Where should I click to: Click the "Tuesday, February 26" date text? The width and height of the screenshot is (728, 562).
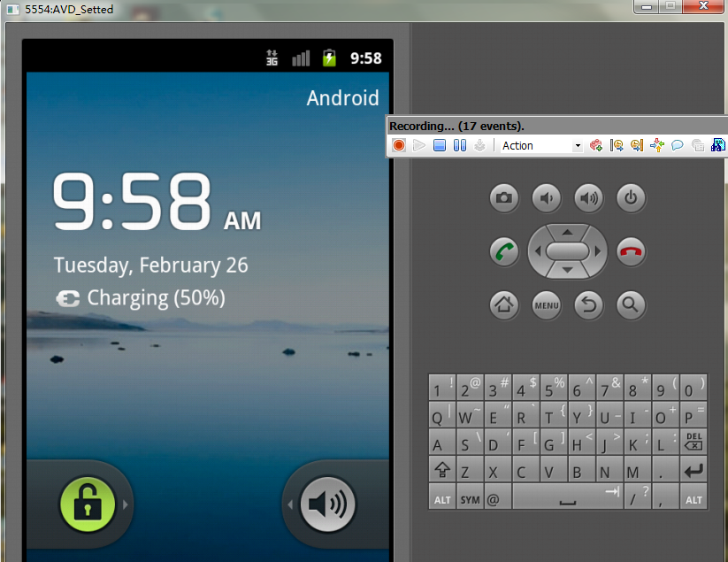point(151,266)
